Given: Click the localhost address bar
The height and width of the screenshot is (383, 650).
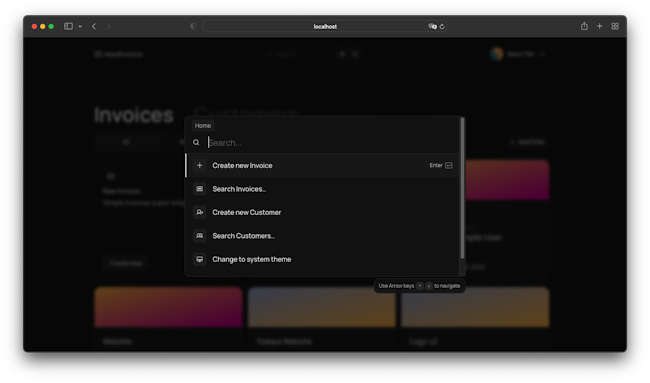Looking at the screenshot, I should [325, 26].
